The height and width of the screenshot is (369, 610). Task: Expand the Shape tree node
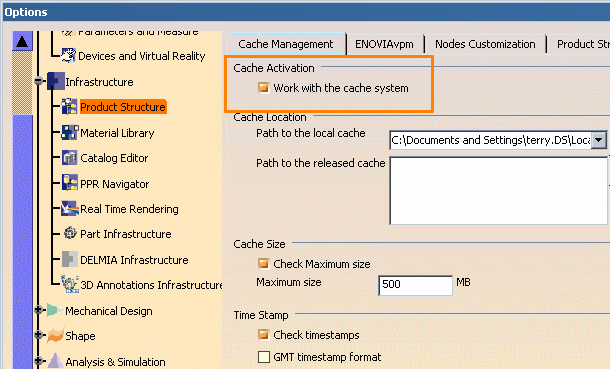[39, 335]
